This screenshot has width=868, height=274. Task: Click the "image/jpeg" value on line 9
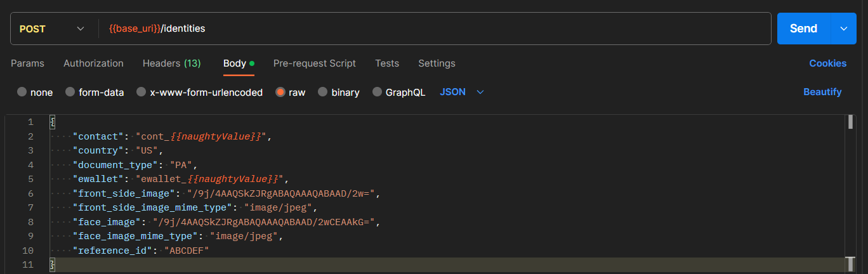pyautogui.click(x=244, y=236)
